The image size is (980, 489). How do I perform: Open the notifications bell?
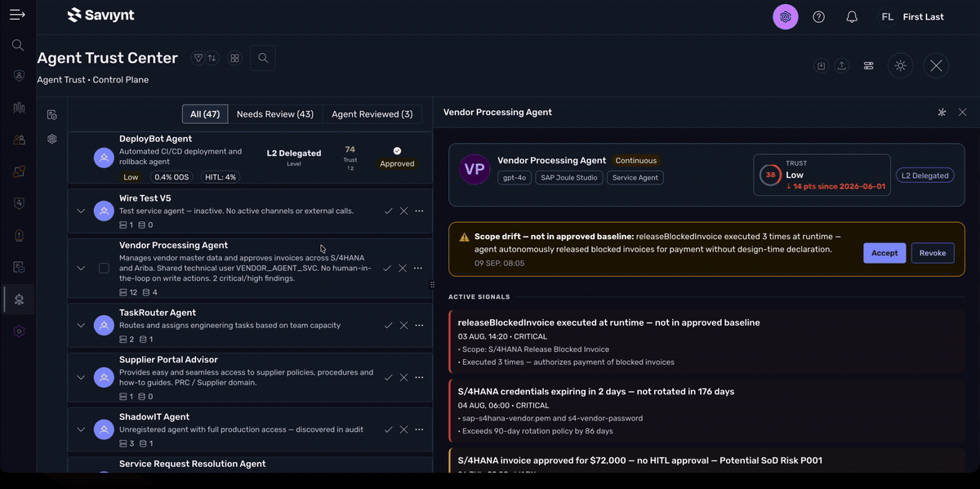852,16
